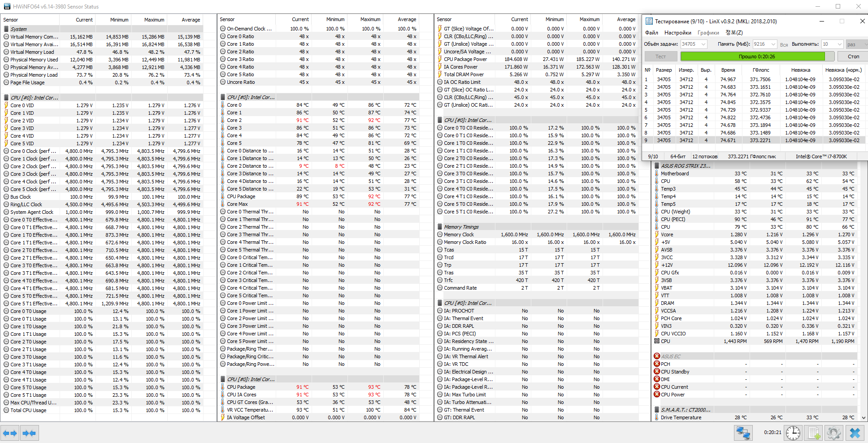Screen dimensions: 868x443
Task: Click the blue X close sensors icon
Action: pyautogui.click(x=855, y=433)
